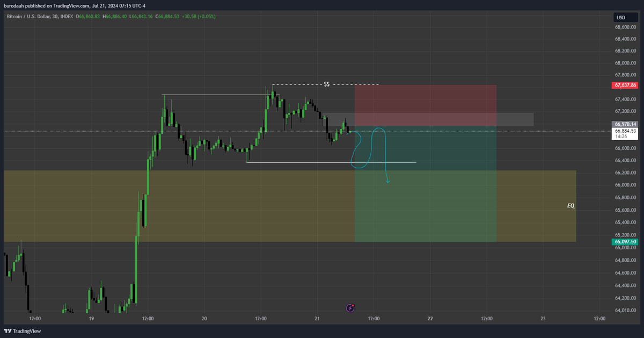Click the date 23 on the time axis
Image resolution: width=644 pixels, height=338 pixels.
(543, 318)
